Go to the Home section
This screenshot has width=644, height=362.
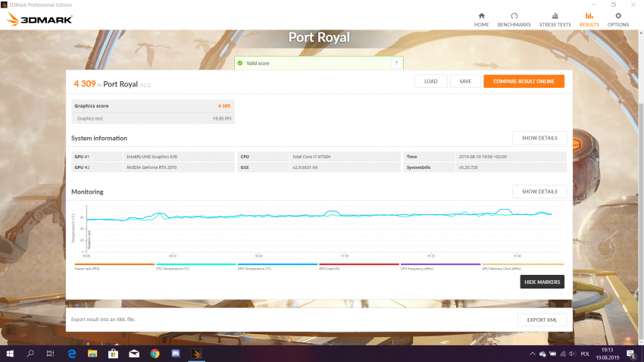[x=481, y=19]
